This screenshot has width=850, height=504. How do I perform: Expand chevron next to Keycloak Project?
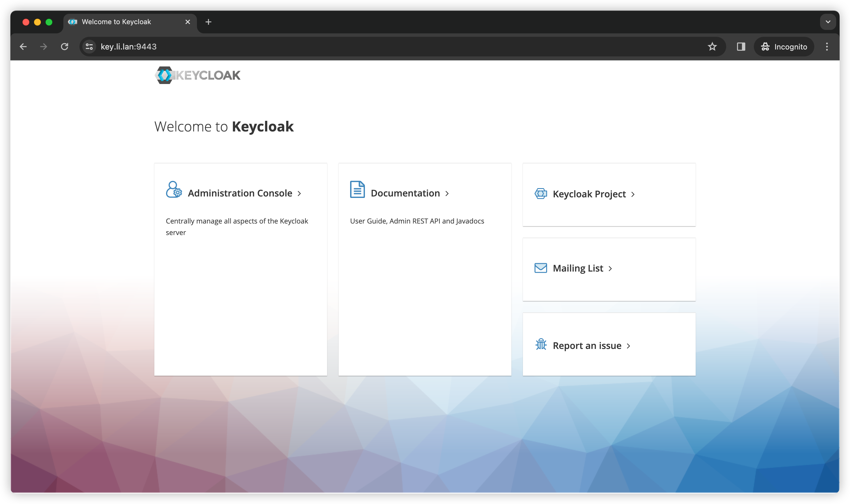pos(633,194)
